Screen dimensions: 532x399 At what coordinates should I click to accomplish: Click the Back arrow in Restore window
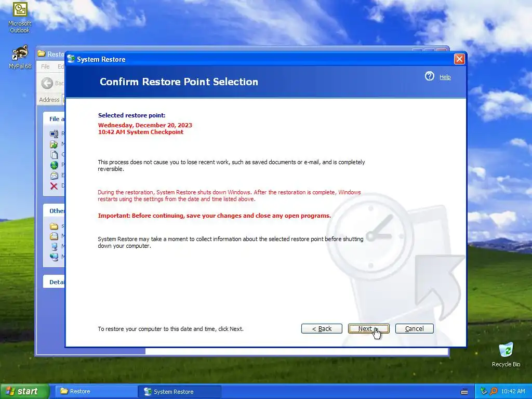click(47, 83)
